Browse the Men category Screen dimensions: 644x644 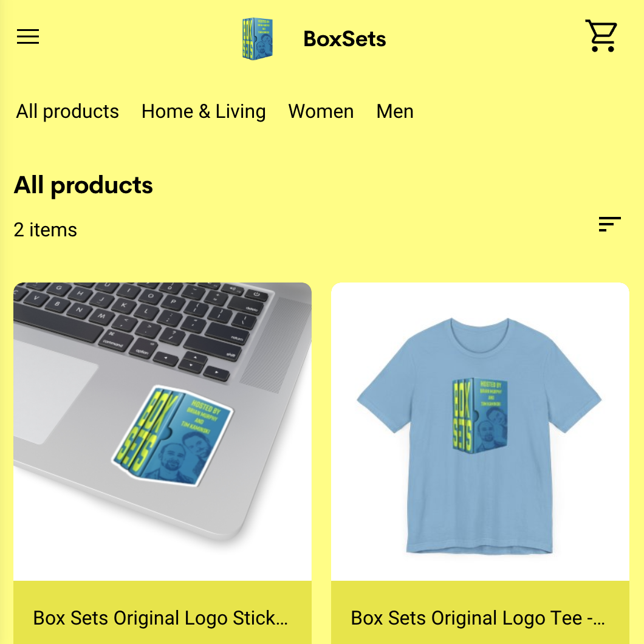click(x=395, y=112)
